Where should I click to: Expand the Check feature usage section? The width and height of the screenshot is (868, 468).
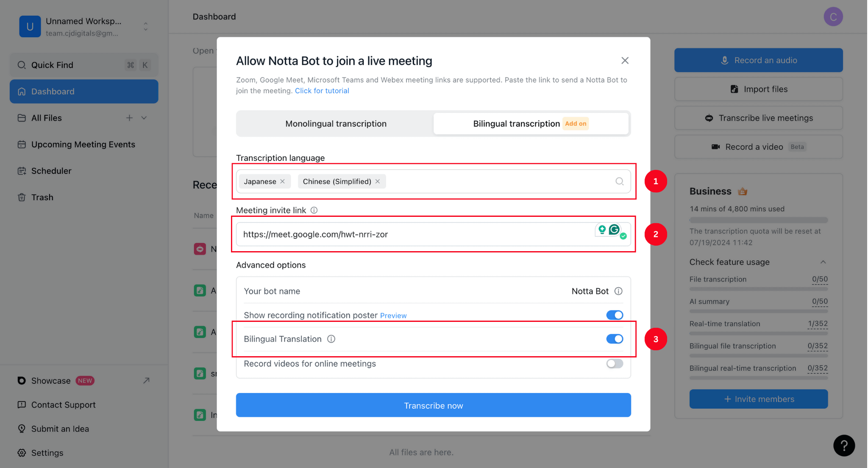coord(823,262)
